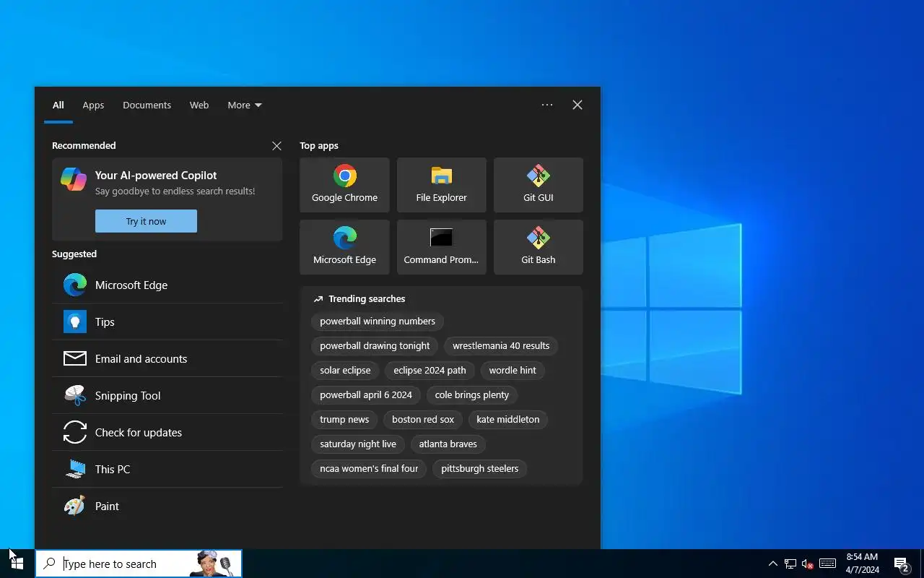The image size is (924, 578).
Task: Search eclipse 2024 path
Action: point(430,370)
